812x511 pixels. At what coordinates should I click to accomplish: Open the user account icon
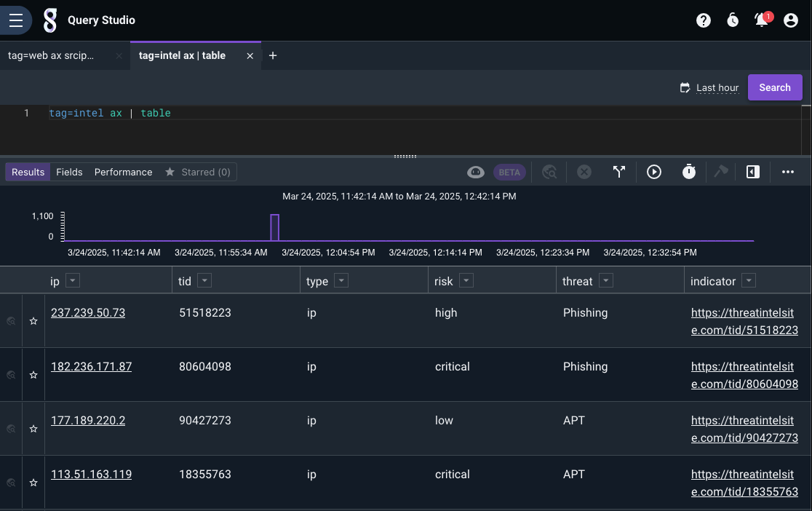(791, 20)
